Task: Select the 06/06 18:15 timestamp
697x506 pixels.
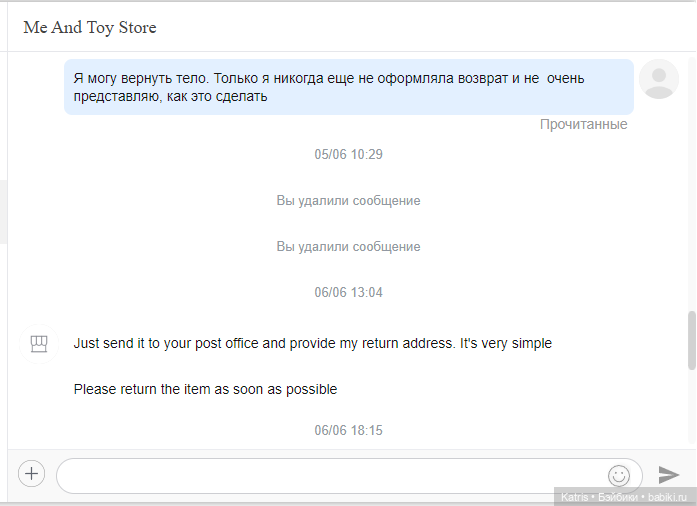Action: tap(348, 431)
